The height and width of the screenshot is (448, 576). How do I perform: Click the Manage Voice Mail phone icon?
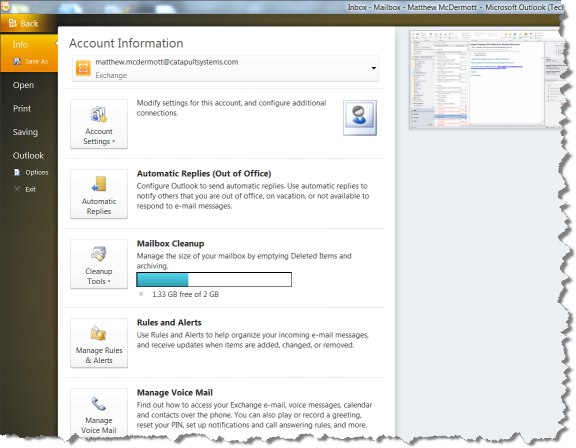tap(98, 404)
